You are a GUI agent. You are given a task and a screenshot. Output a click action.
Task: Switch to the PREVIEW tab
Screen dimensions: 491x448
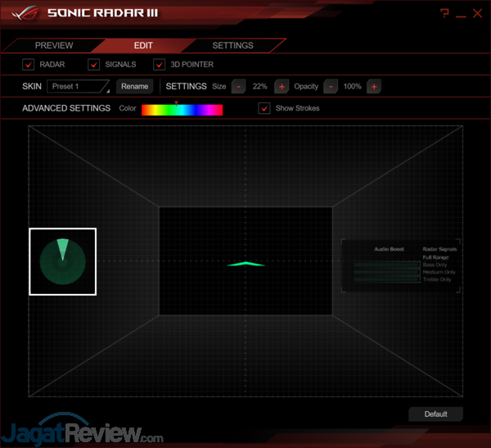pos(54,46)
